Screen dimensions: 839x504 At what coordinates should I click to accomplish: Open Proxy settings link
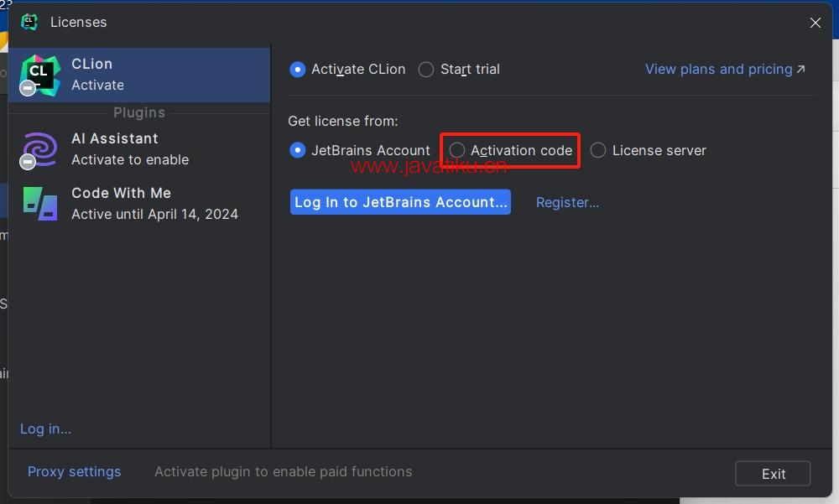click(x=74, y=472)
